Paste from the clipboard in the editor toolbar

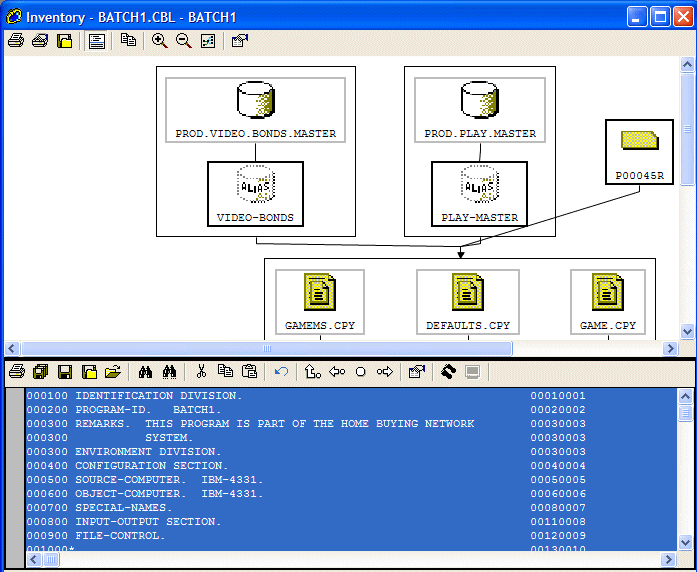click(x=249, y=371)
